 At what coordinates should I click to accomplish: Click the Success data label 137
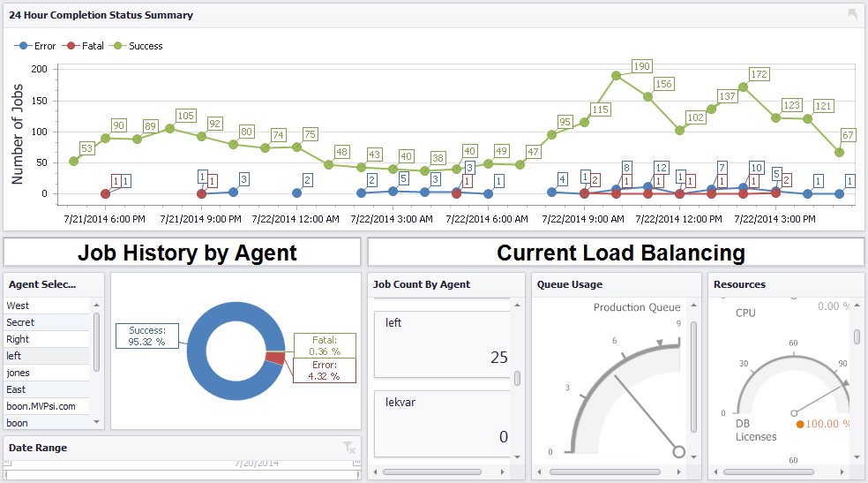point(728,96)
